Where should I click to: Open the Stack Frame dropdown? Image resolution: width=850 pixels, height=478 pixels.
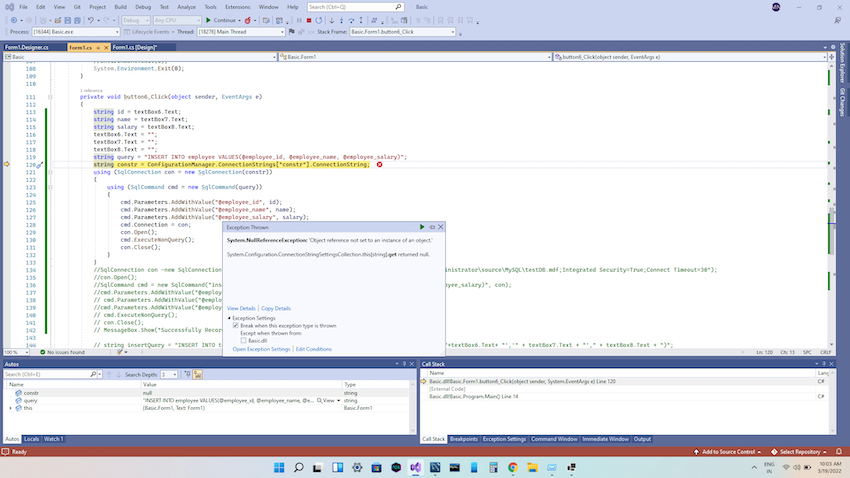[402, 31]
